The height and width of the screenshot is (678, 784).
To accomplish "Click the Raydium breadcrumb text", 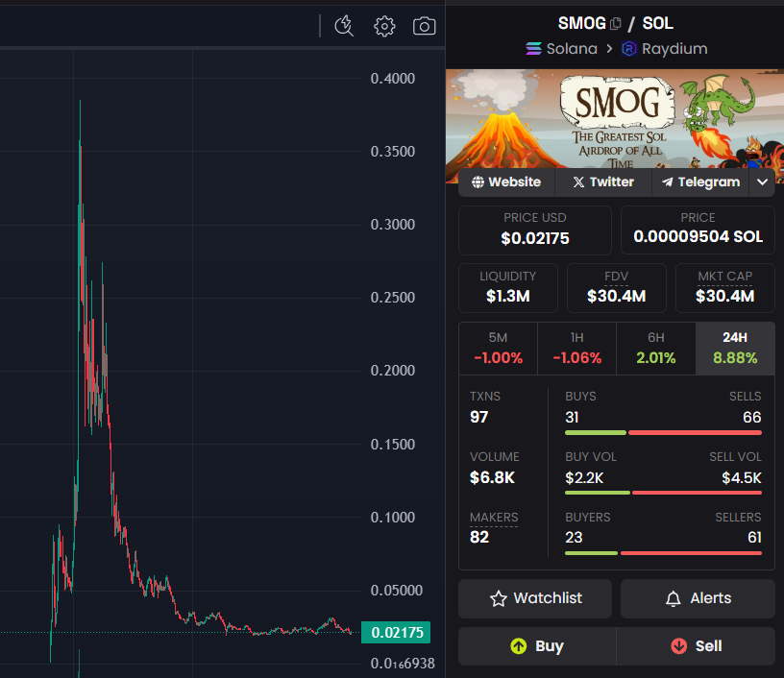I will (674, 48).
